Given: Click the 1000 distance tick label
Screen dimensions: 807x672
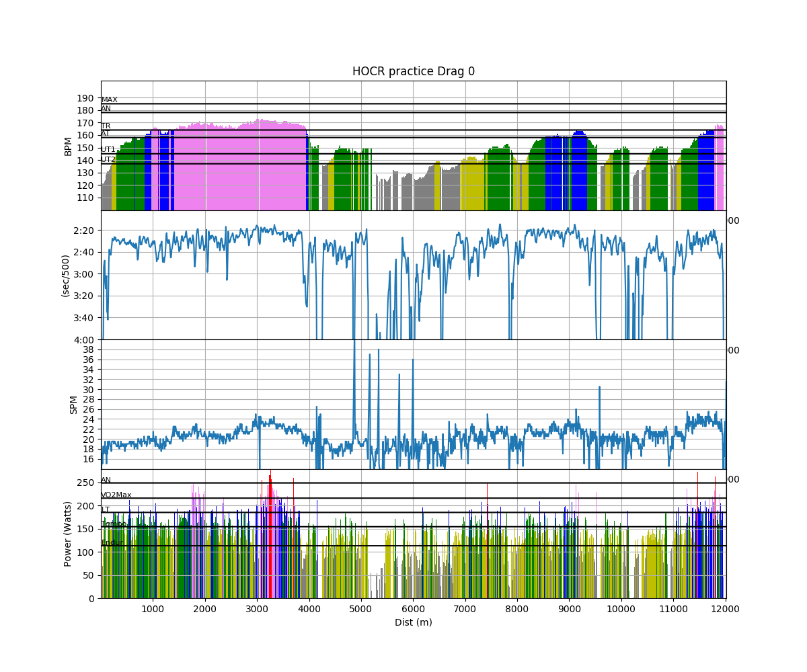Looking at the screenshot, I should pyautogui.click(x=153, y=608).
